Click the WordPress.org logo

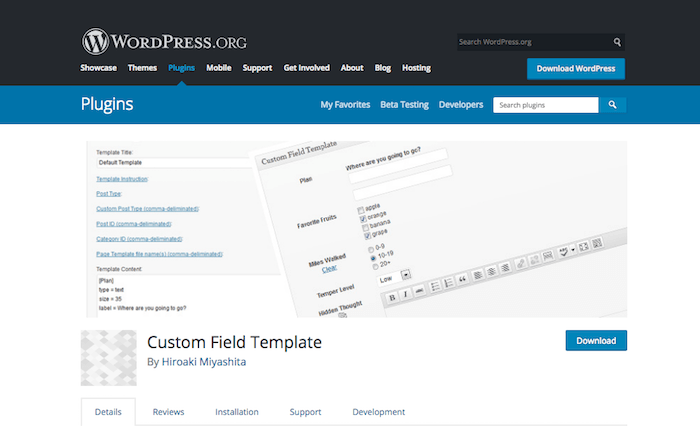tap(164, 42)
